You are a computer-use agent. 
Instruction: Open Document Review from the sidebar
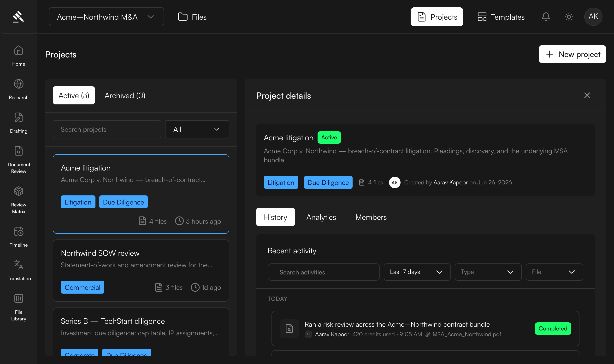tap(19, 159)
